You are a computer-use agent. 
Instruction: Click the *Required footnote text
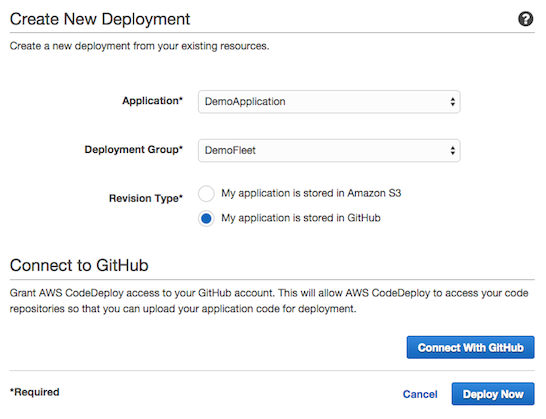[x=34, y=392]
